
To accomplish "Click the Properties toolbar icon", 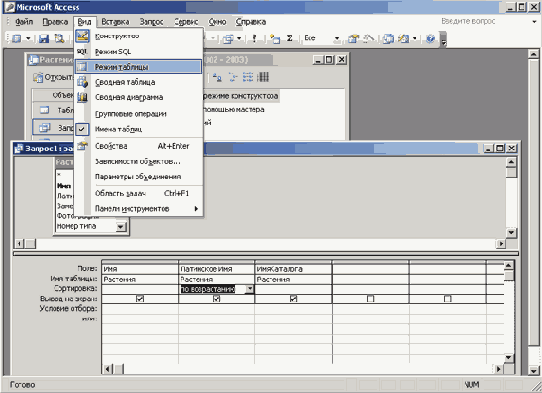I will pyautogui.click(x=353, y=38).
